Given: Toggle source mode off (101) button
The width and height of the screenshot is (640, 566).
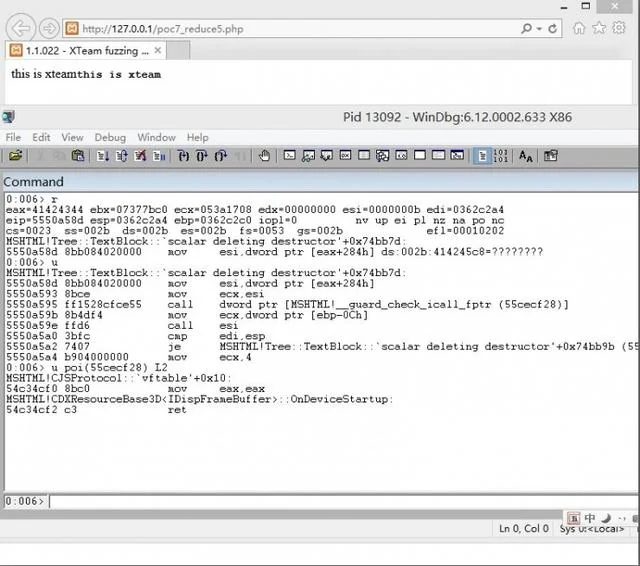Looking at the screenshot, I should [501, 155].
